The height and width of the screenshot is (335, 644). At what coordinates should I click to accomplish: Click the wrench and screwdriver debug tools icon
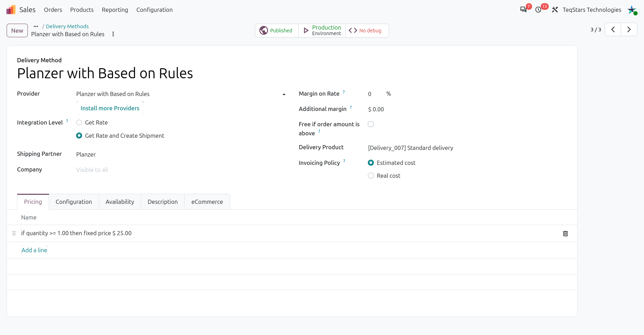coord(555,10)
